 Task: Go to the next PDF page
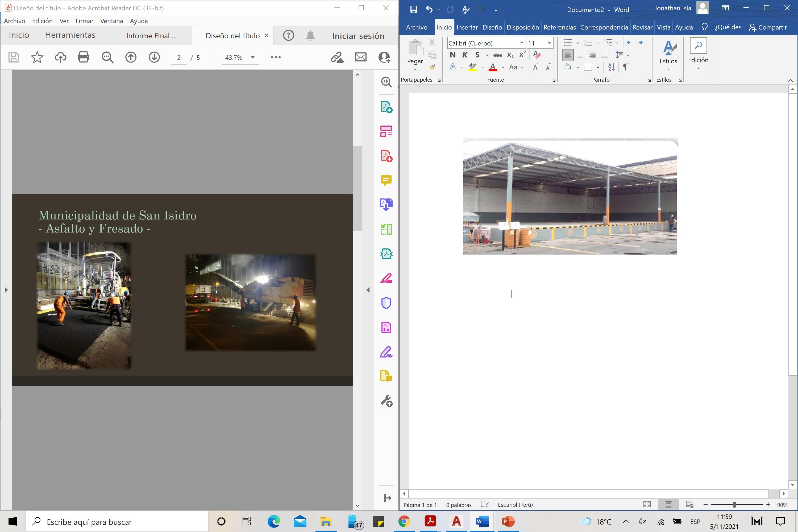(x=154, y=57)
